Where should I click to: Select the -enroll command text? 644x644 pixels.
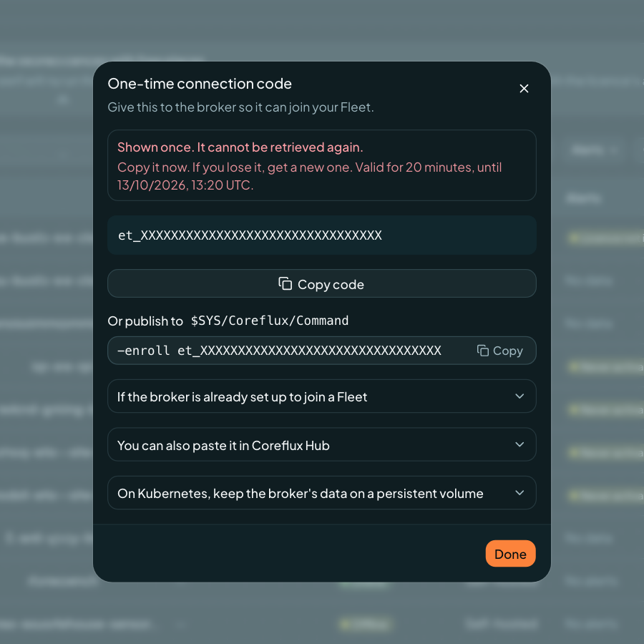[x=279, y=351]
